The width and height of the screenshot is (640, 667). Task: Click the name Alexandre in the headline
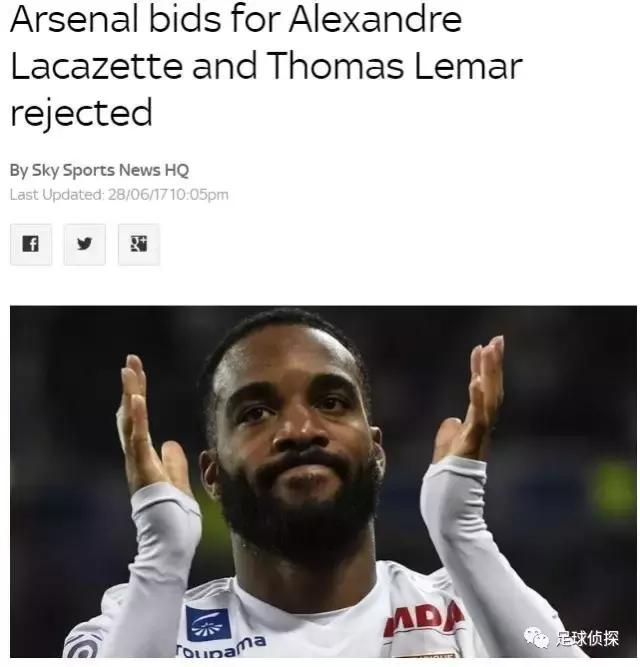pyautogui.click(x=375, y=20)
